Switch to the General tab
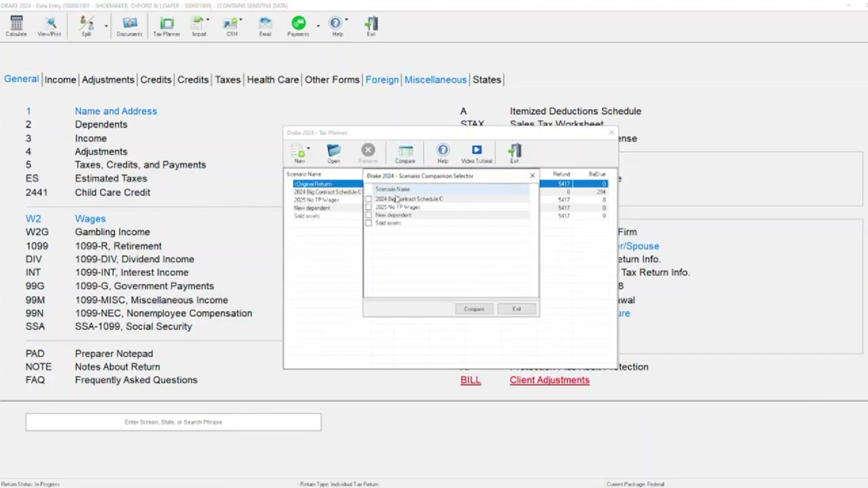The width and height of the screenshot is (868, 488). (21, 79)
